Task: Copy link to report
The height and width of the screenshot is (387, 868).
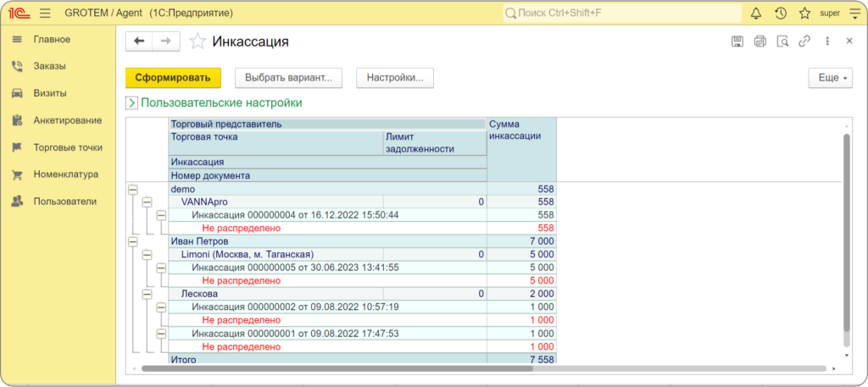Action: tap(804, 41)
